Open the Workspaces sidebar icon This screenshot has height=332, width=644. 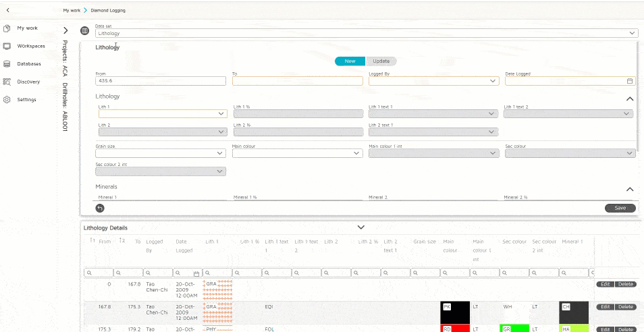point(7,46)
